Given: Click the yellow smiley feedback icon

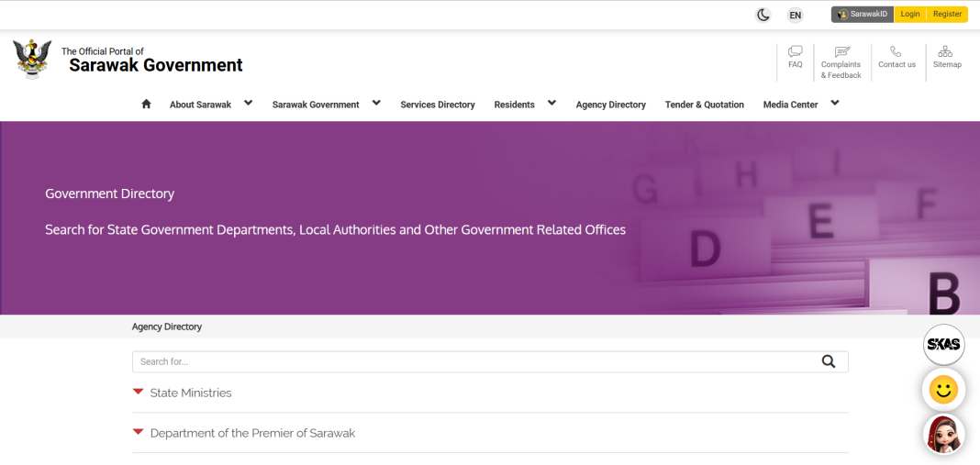Looking at the screenshot, I should pyautogui.click(x=943, y=390).
